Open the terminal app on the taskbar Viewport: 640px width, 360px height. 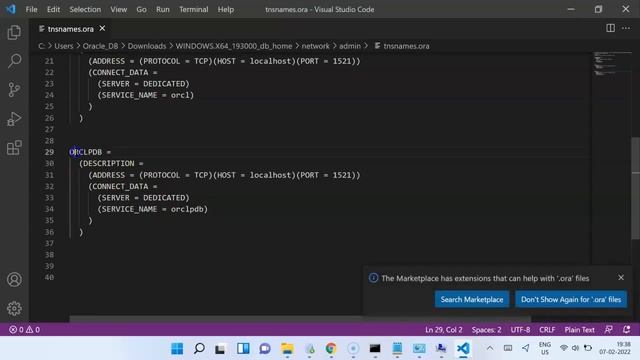(375, 349)
